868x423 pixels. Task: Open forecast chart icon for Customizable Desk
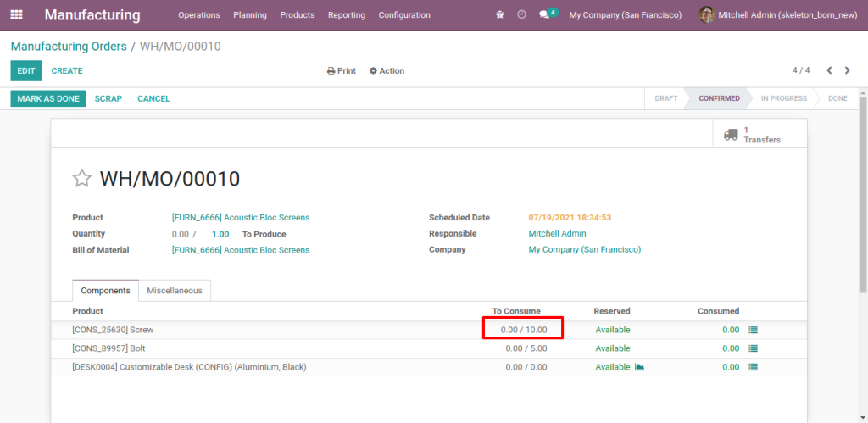click(640, 367)
